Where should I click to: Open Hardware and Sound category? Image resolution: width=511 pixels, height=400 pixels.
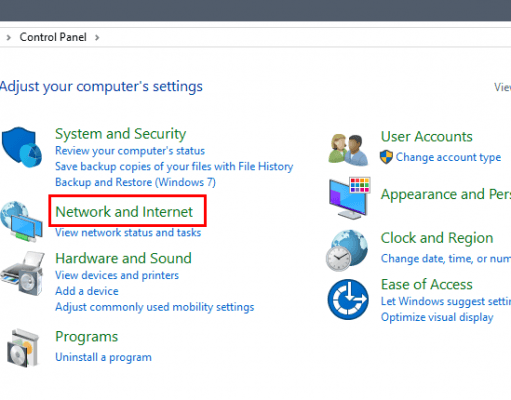pos(123,258)
